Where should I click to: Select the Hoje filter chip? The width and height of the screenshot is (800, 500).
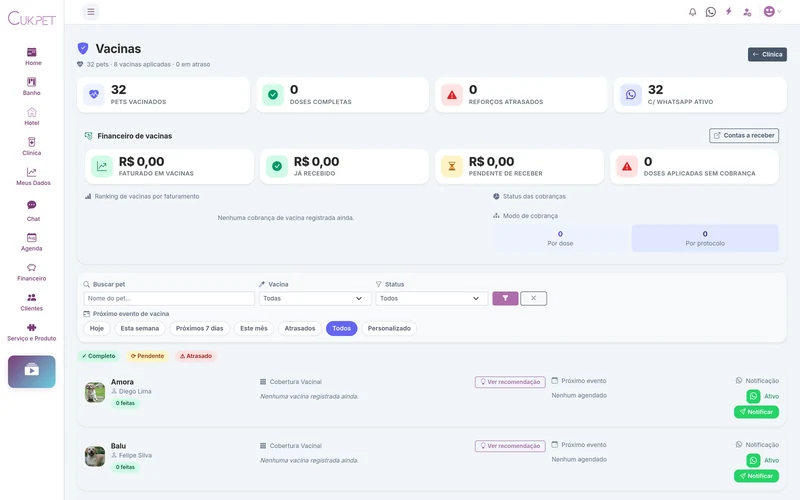(97, 328)
